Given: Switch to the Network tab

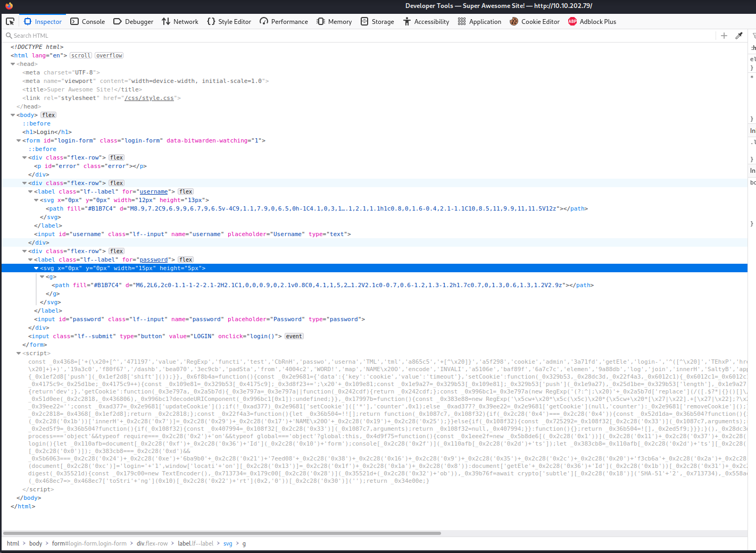Looking at the screenshot, I should coord(180,22).
